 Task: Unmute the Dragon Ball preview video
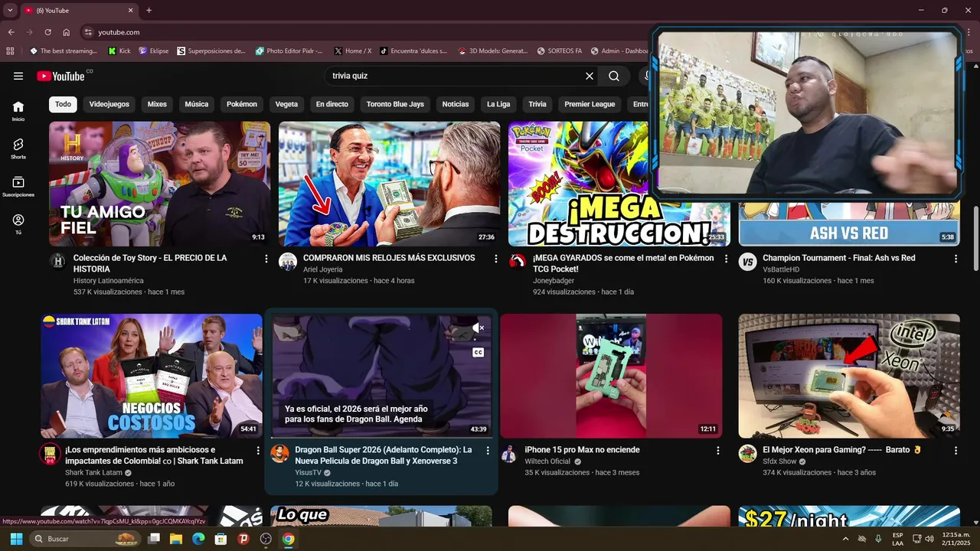coord(478,328)
